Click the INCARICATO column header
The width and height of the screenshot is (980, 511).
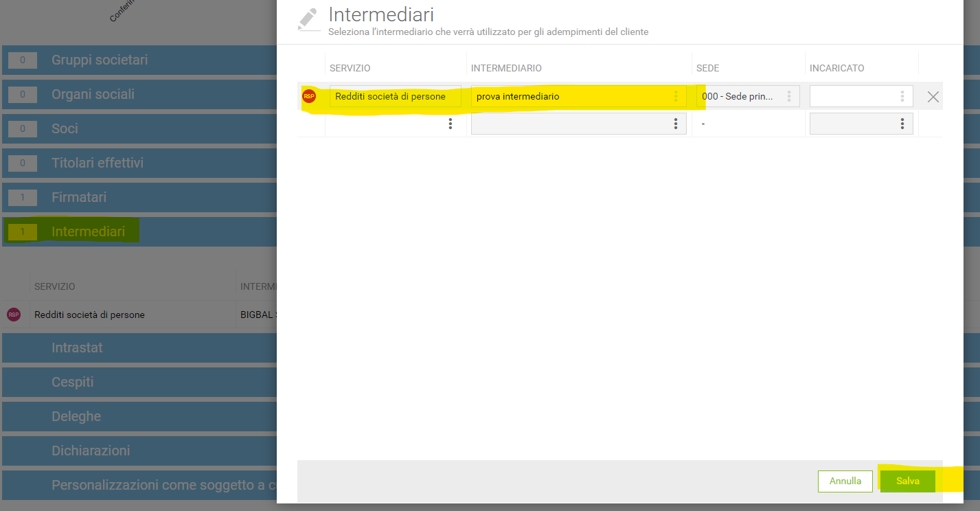tap(836, 68)
